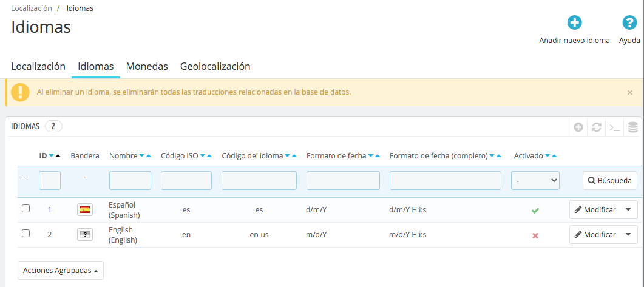
Task: Check the Español row checkbox
Action: 26,209
